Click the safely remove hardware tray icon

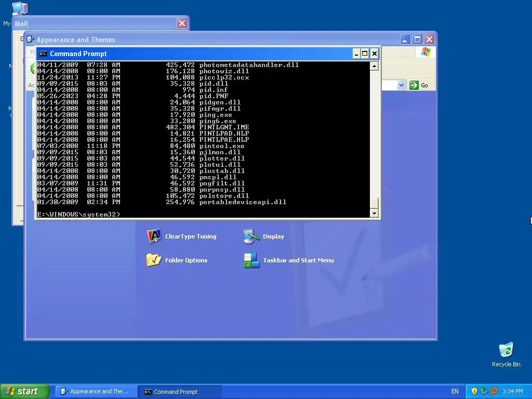484,391
